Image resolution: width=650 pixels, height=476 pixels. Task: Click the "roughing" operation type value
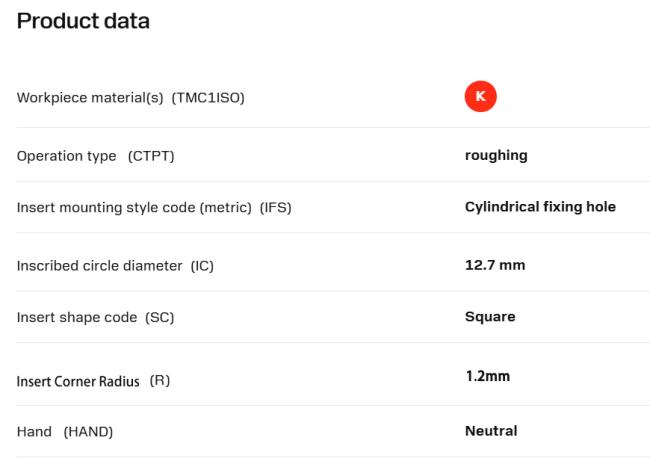(x=496, y=155)
